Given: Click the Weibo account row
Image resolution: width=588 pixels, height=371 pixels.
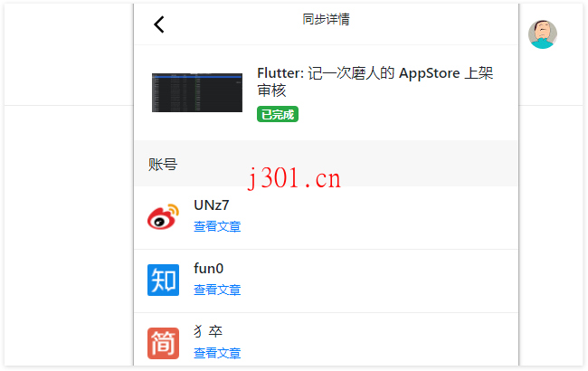Looking at the screenshot, I should [x=326, y=217].
